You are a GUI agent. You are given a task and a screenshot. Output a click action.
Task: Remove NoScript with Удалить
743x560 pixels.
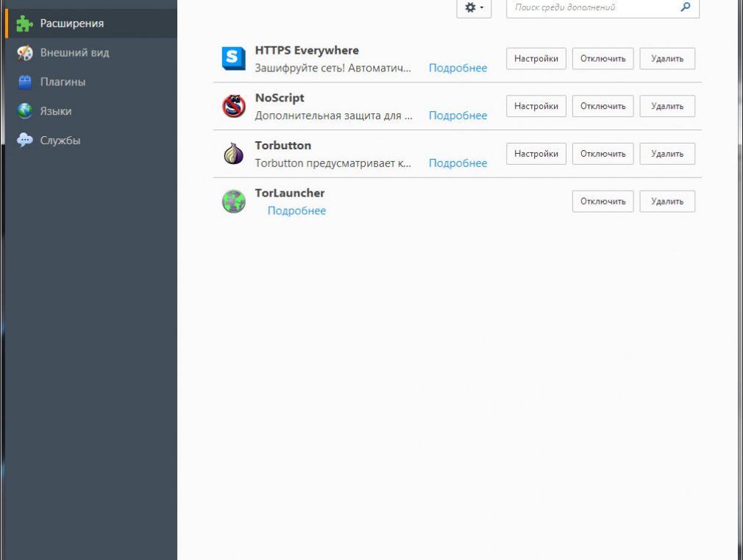click(x=667, y=106)
